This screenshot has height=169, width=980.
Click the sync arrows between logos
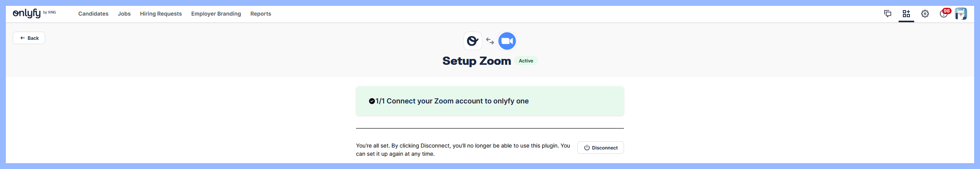[490, 41]
